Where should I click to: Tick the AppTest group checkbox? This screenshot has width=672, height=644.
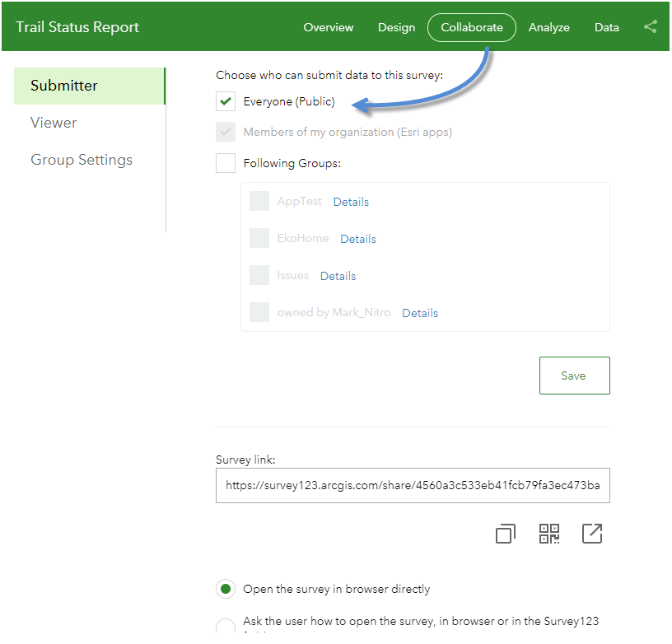point(259,201)
